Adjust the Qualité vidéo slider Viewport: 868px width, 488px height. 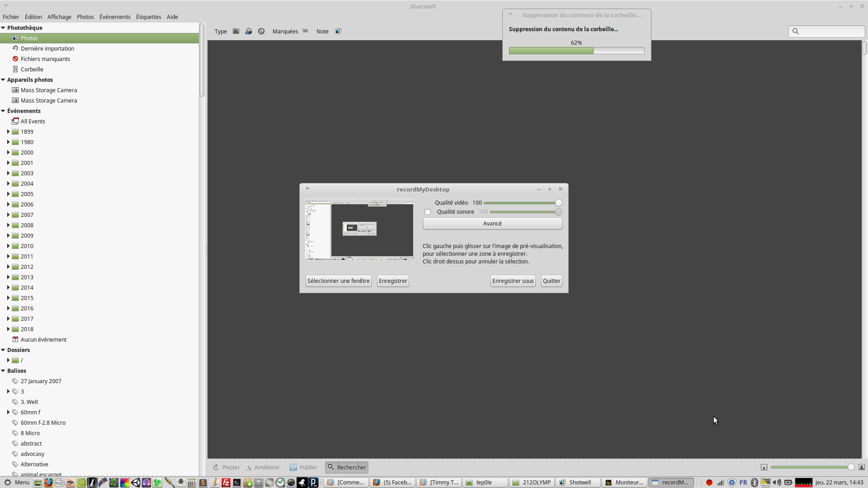(559, 203)
